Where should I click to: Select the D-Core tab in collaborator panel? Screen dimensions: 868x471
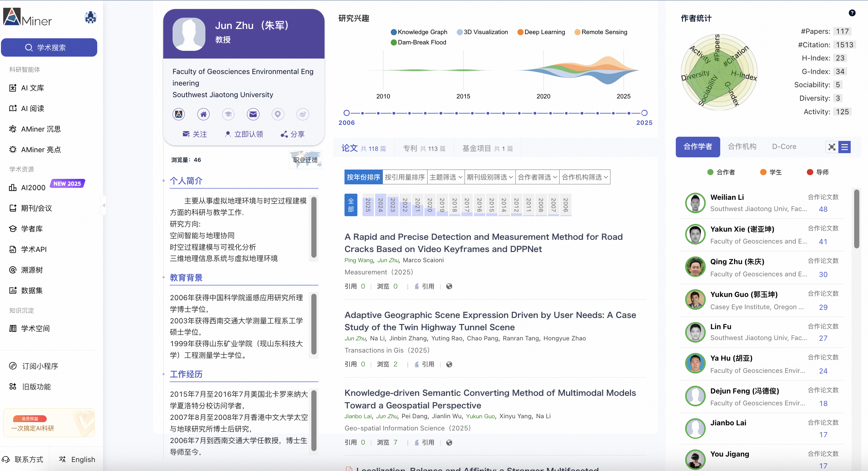pos(784,146)
